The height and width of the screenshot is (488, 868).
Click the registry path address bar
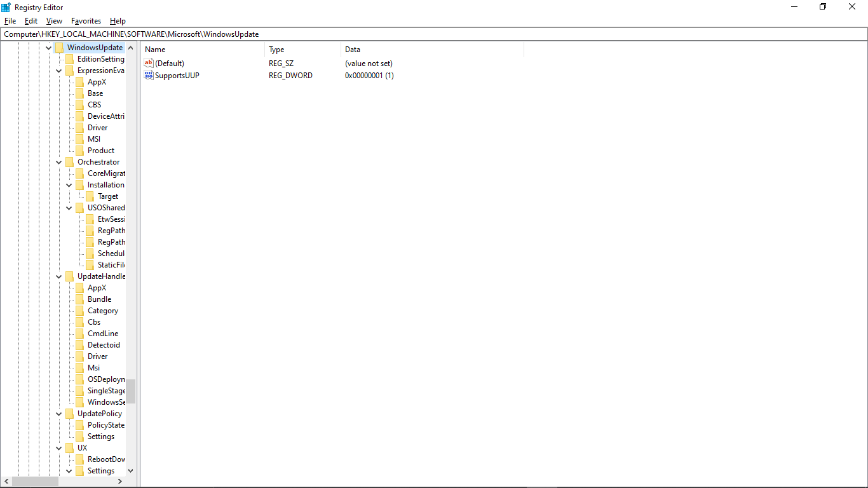click(434, 34)
